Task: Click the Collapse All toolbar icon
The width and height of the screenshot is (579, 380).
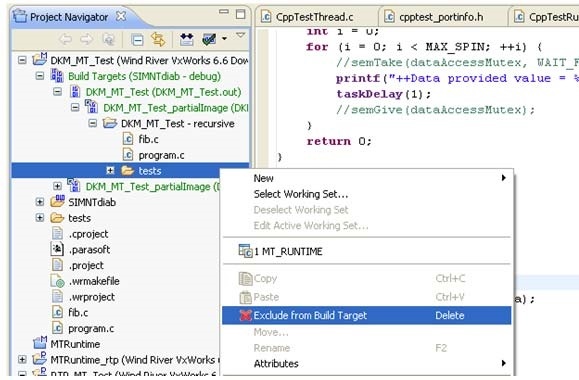Action: pos(137,40)
